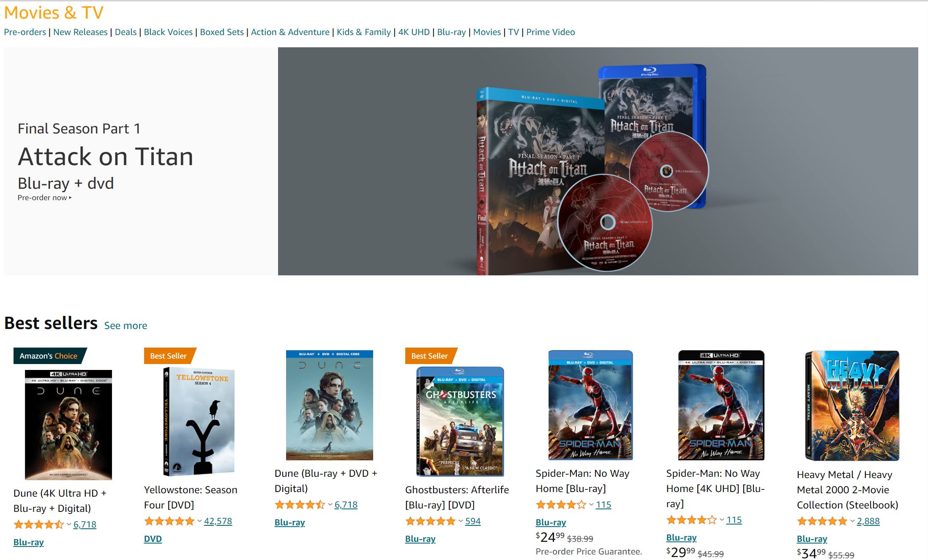Open the Yellowstone Season Four DVD cover
The width and height of the screenshot is (928, 560).
pos(199,421)
